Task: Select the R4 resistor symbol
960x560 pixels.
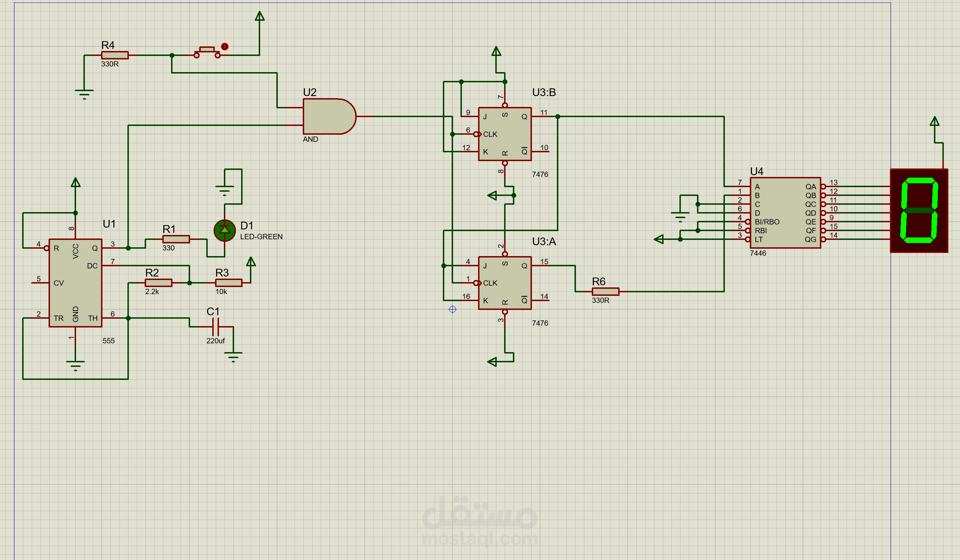Action: pos(115,55)
